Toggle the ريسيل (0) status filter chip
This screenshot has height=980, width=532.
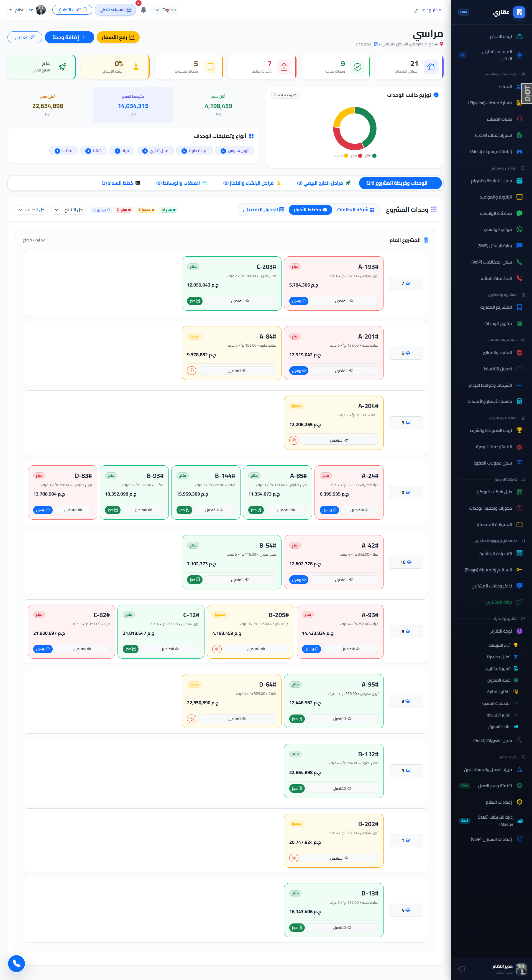101,210
